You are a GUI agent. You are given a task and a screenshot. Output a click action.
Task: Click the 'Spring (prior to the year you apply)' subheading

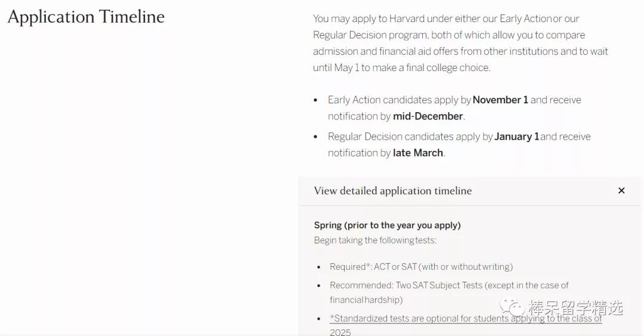pos(388,226)
